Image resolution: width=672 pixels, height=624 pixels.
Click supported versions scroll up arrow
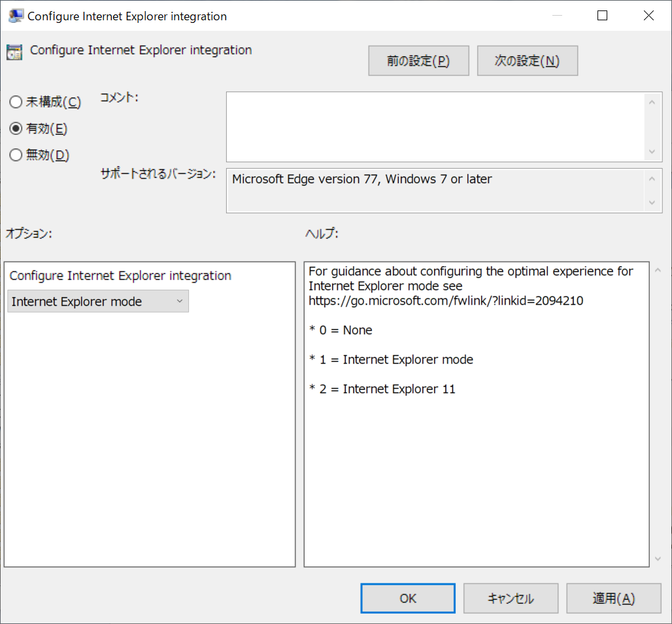(652, 179)
